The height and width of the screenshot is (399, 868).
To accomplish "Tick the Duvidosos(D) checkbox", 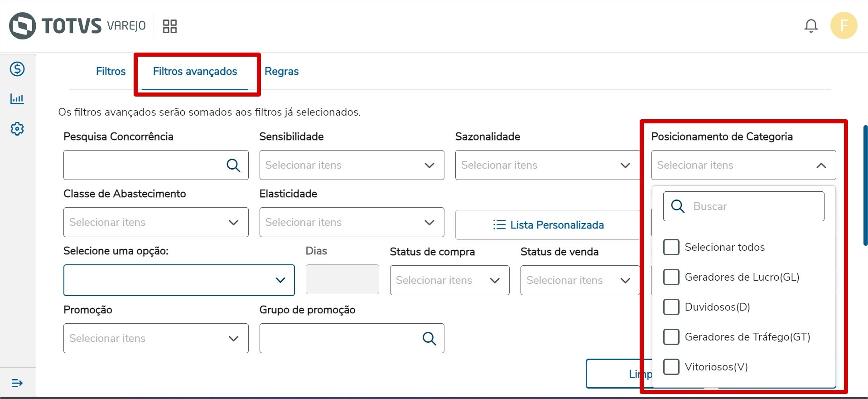I will (x=671, y=307).
